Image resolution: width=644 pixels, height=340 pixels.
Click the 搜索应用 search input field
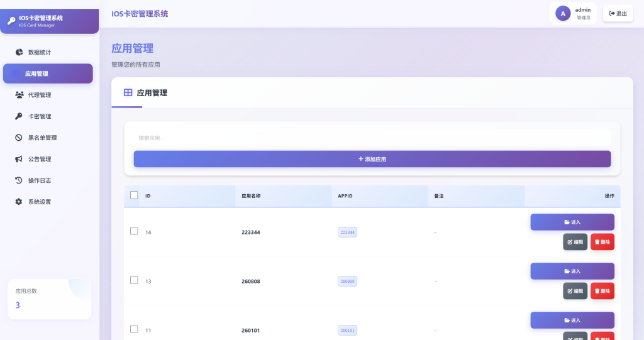pos(372,138)
